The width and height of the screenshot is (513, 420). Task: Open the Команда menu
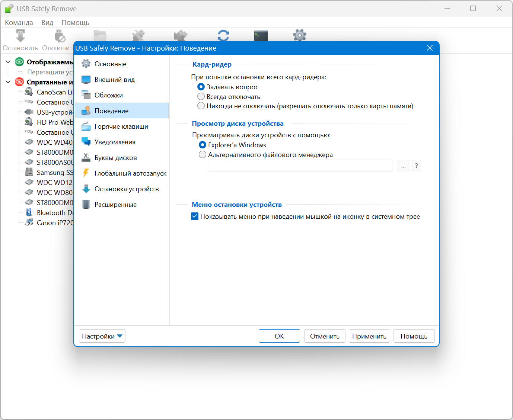tap(19, 23)
